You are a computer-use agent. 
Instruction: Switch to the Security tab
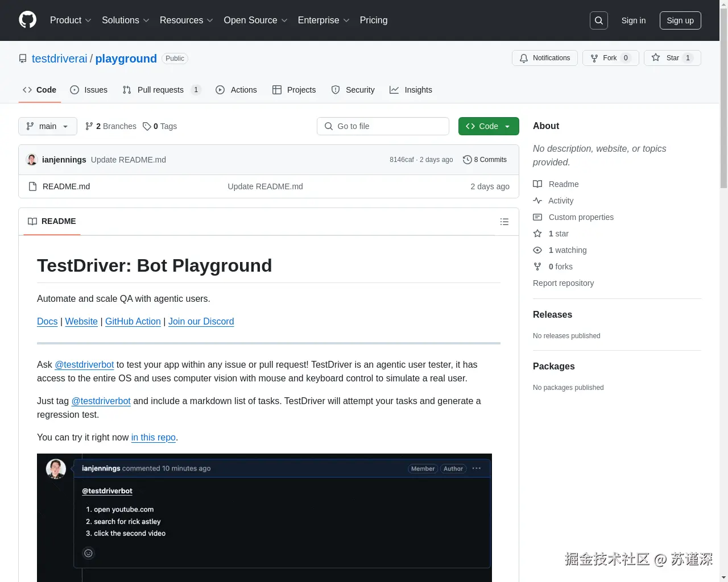coord(353,90)
